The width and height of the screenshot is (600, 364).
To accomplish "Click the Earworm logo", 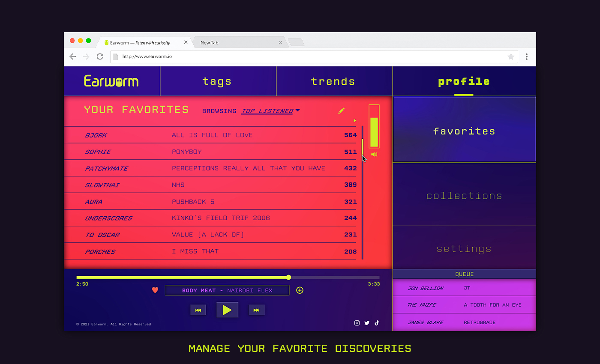I will click(x=111, y=81).
